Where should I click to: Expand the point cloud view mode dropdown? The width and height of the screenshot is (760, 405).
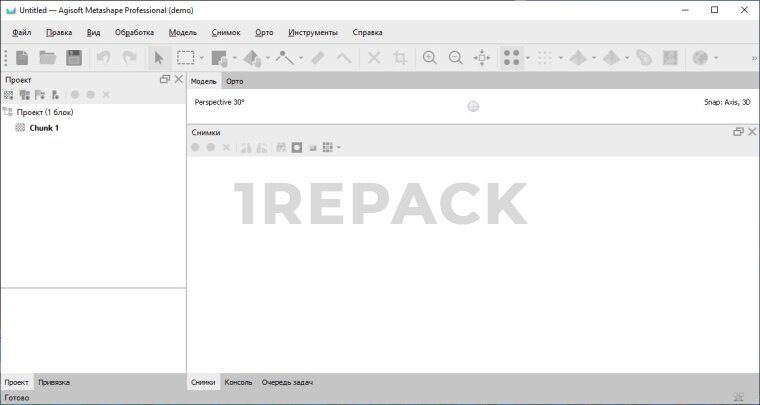click(528, 58)
